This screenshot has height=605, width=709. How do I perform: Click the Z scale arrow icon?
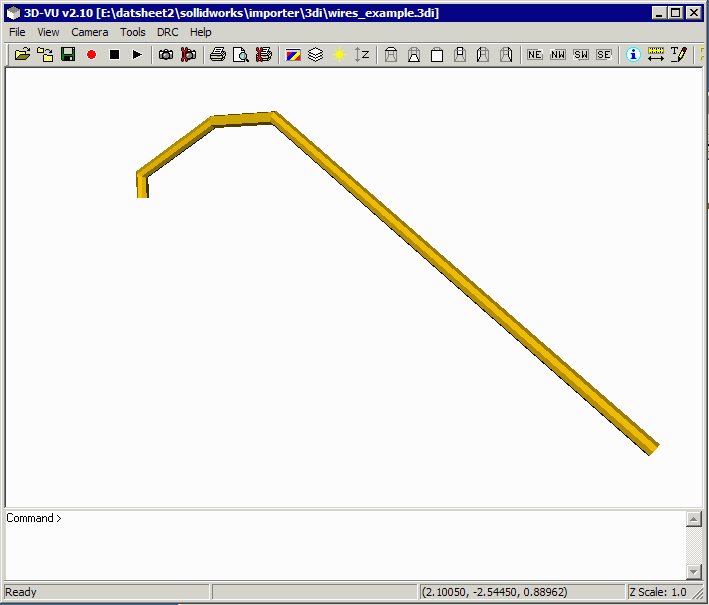pos(362,54)
